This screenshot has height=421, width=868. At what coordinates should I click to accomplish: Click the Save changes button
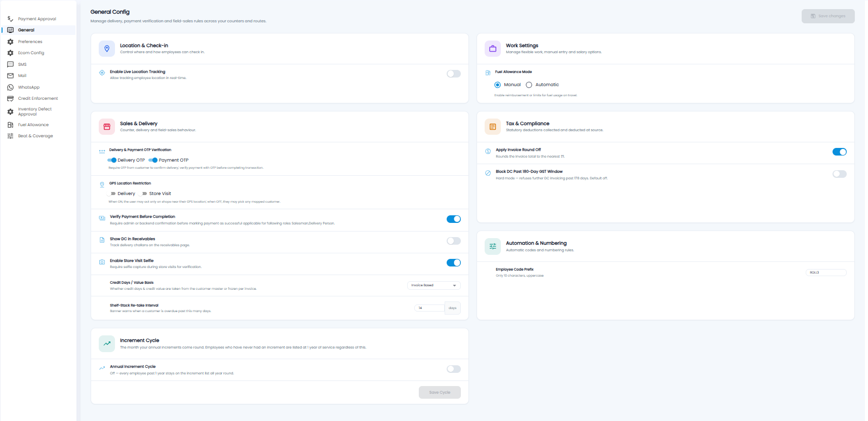click(828, 16)
